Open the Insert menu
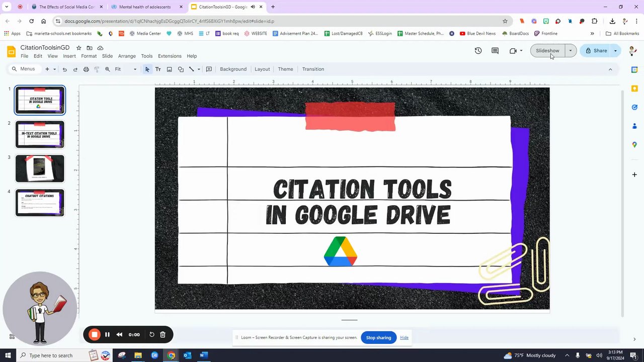The image size is (644, 362). click(x=69, y=56)
